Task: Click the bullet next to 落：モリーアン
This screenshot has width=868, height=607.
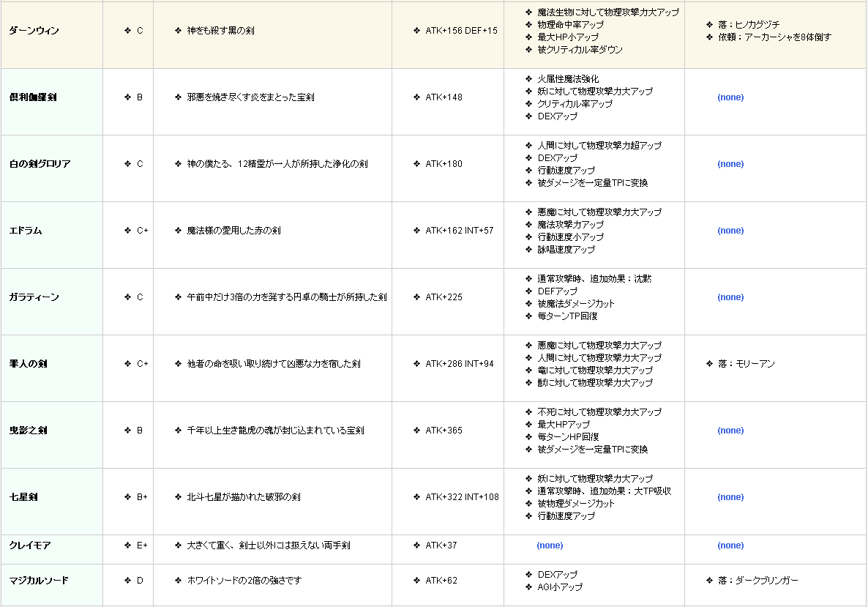Action: 709,364
